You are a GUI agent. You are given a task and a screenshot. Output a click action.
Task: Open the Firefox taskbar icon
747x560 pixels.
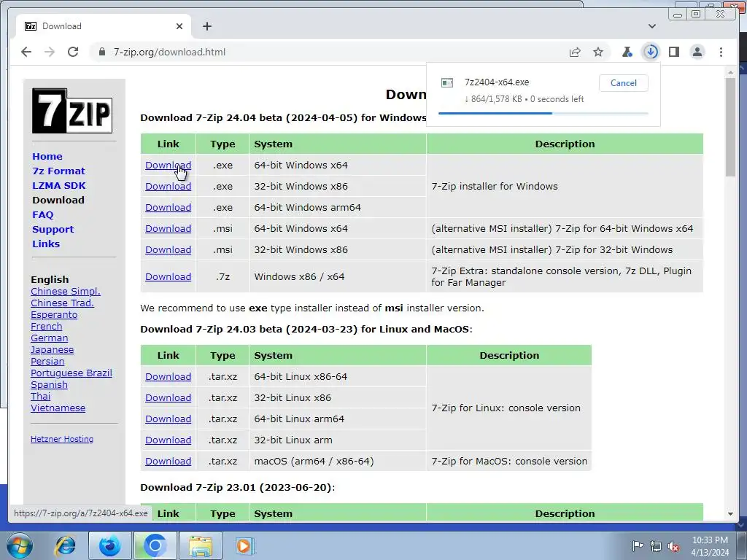click(x=109, y=545)
